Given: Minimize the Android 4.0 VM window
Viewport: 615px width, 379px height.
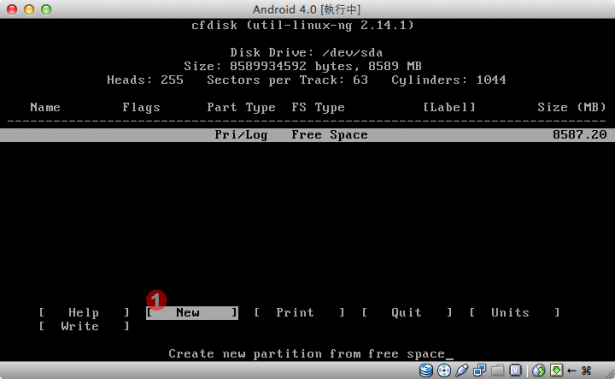Looking at the screenshot, I should 29,9.
